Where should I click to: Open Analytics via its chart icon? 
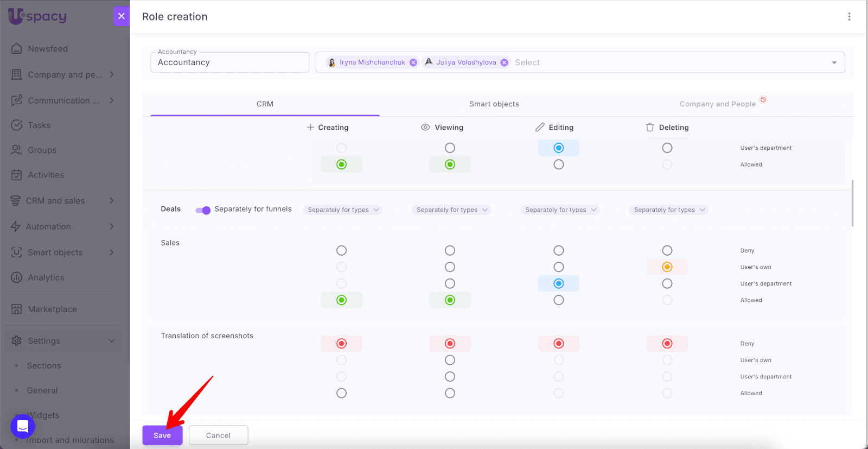pyautogui.click(x=17, y=277)
